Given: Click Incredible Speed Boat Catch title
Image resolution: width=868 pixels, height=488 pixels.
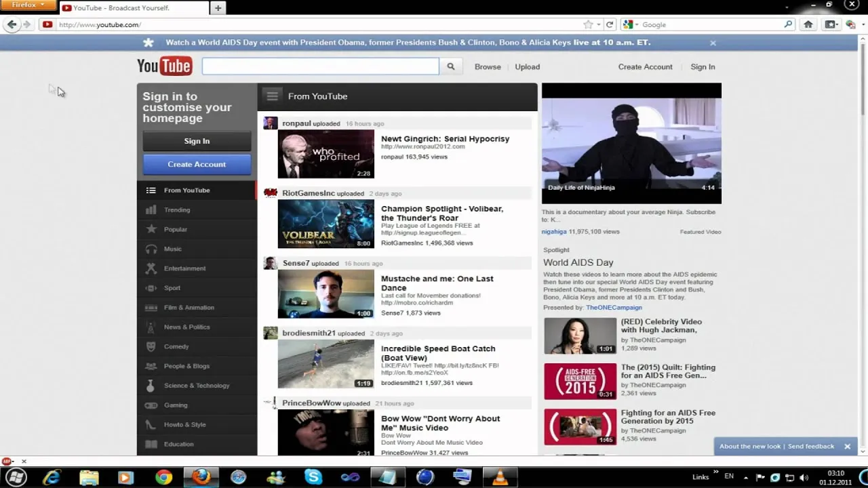Looking at the screenshot, I should pos(438,353).
